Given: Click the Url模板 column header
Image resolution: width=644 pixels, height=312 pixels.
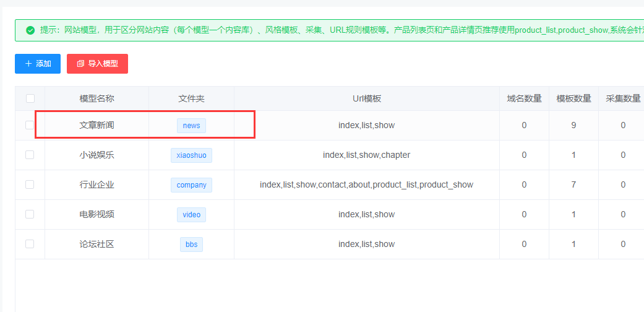Looking at the screenshot, I should [367, 98].
